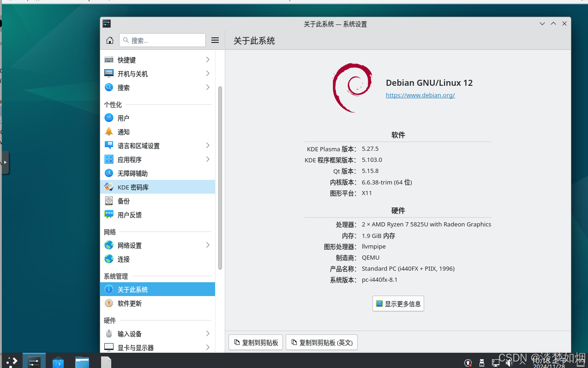The height and width of the screenshot is (368, 588).
Task: Open the 连接 network settings
Action: click(157, 259)
